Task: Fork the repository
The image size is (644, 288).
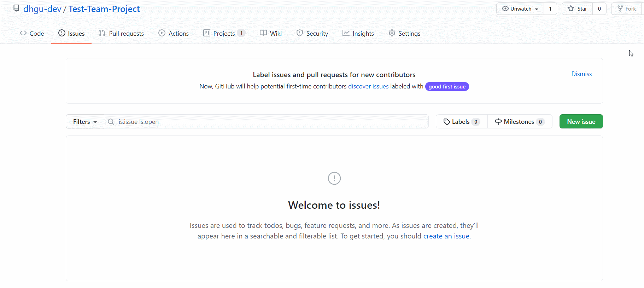Action: 627,8
